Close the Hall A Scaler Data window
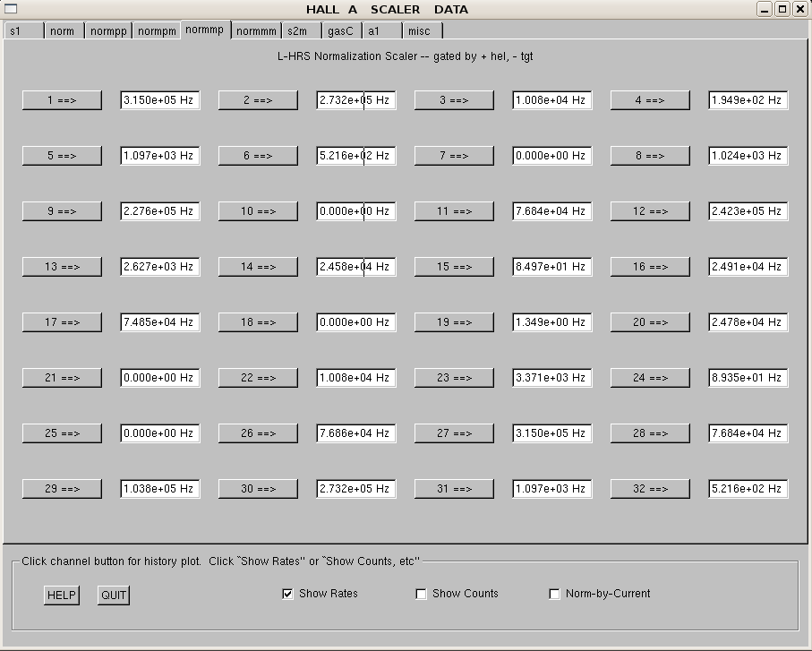 (800, 9)
